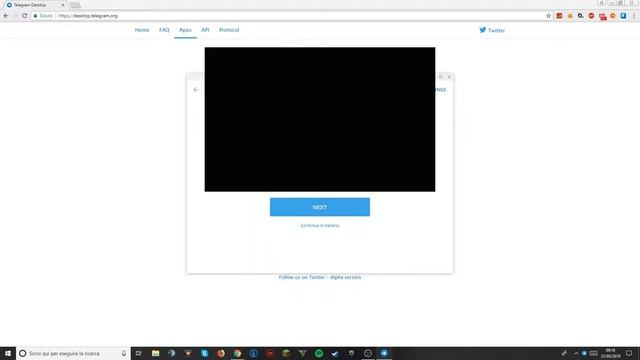The height and width of the screenshot is (360, 640).
Task: Open the FAQ page
Action: point(164,30)
